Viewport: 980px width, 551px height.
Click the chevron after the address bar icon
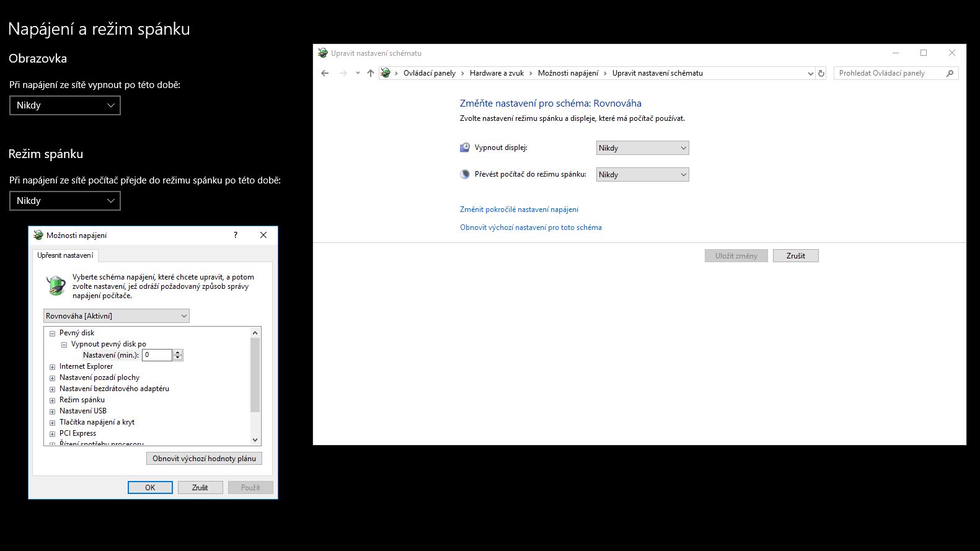(396, 73)
